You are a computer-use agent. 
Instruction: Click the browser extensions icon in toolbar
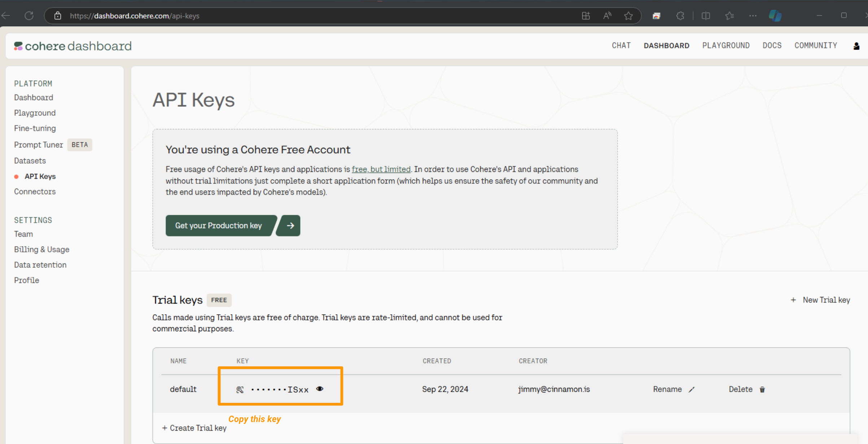pyautogui.click(x=680, y=16)
